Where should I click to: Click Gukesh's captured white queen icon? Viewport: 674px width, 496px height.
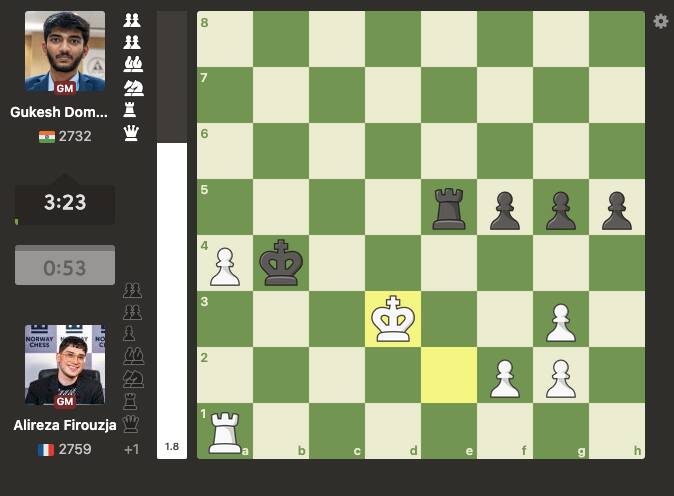131,133
